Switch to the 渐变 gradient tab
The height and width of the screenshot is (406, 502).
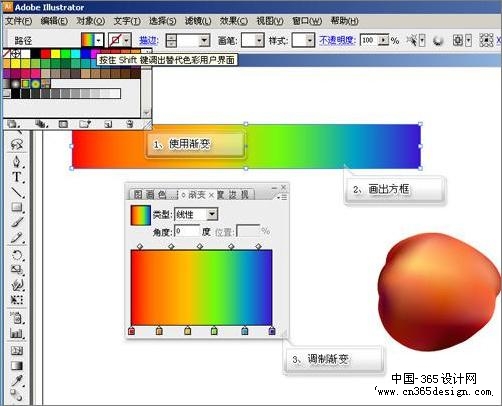point(197,195)
